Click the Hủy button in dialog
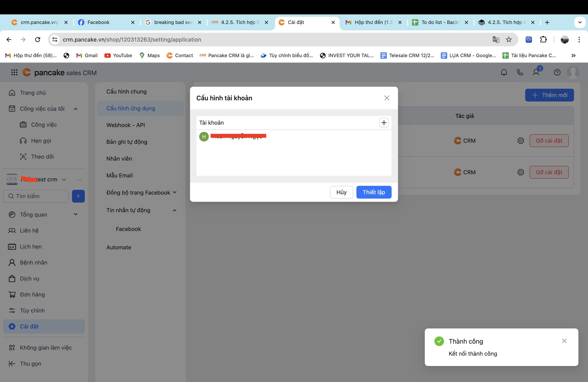588x382 pixels. pyautogui.click(x=341, y=192)
